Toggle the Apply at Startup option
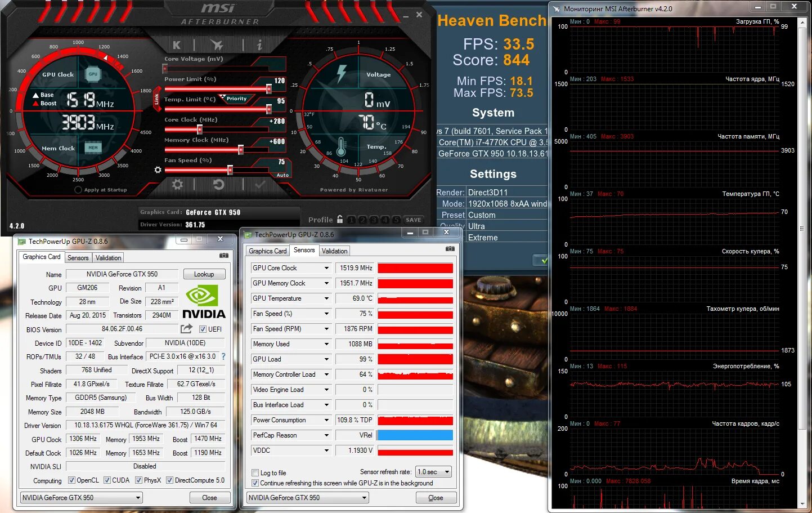 pyautogui.click(x=78, y=190)
